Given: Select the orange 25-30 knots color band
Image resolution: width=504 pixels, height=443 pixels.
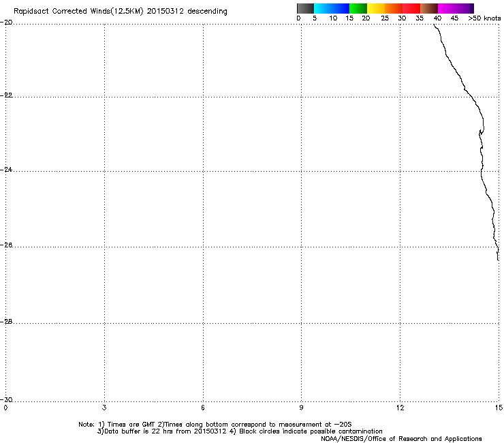Looking at the screenshot, I should 394,8.
